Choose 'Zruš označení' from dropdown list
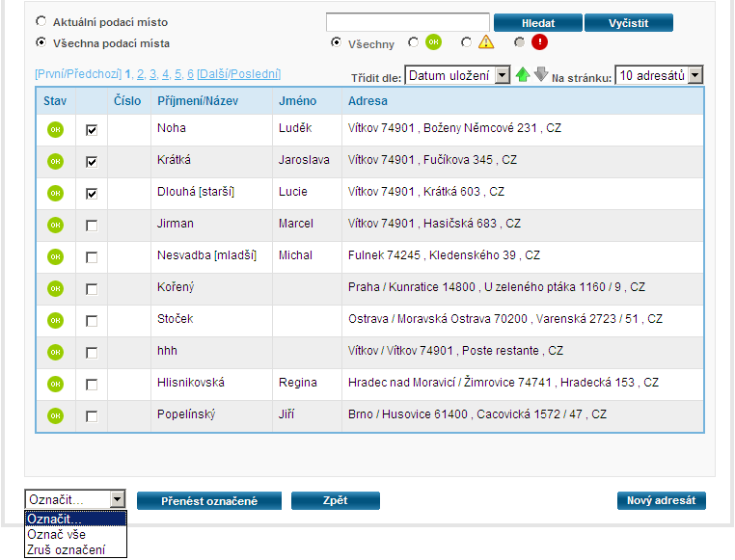 pyautogui.click(x=63, y=549)
